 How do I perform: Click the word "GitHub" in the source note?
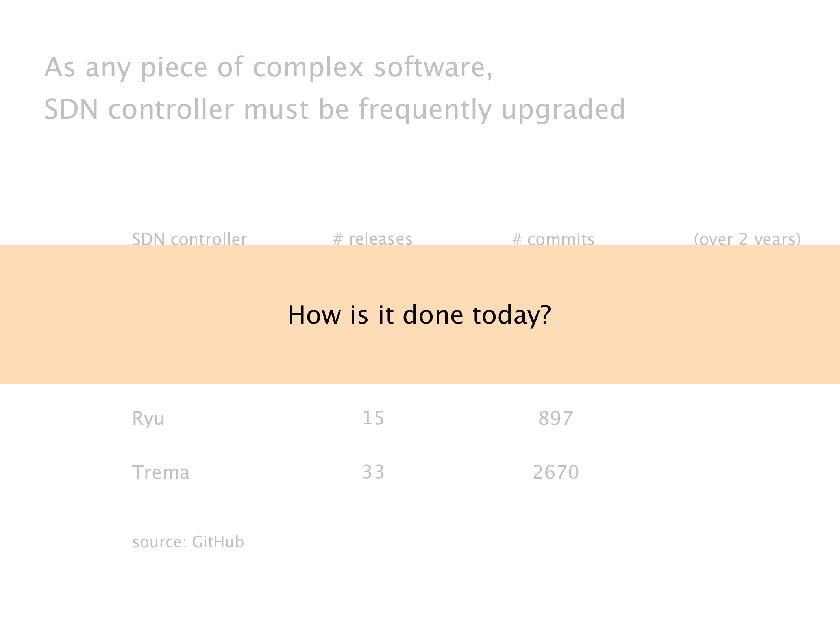pyautogui.click(x=218, y=542)
